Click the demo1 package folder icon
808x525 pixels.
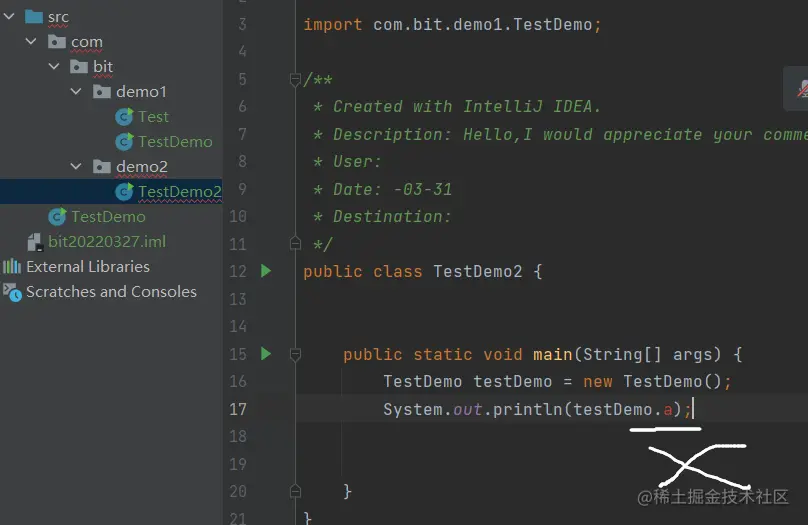[x=102, y=91]
